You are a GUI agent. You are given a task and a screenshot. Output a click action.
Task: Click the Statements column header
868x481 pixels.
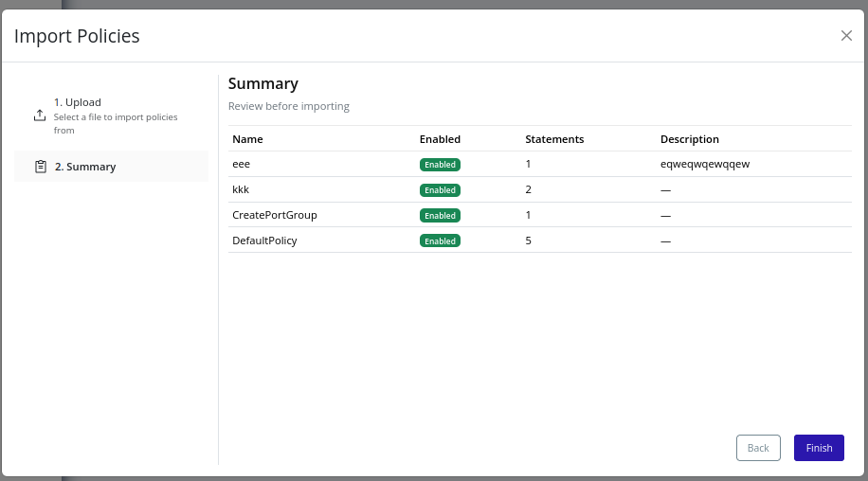click(x=554, y=139)
